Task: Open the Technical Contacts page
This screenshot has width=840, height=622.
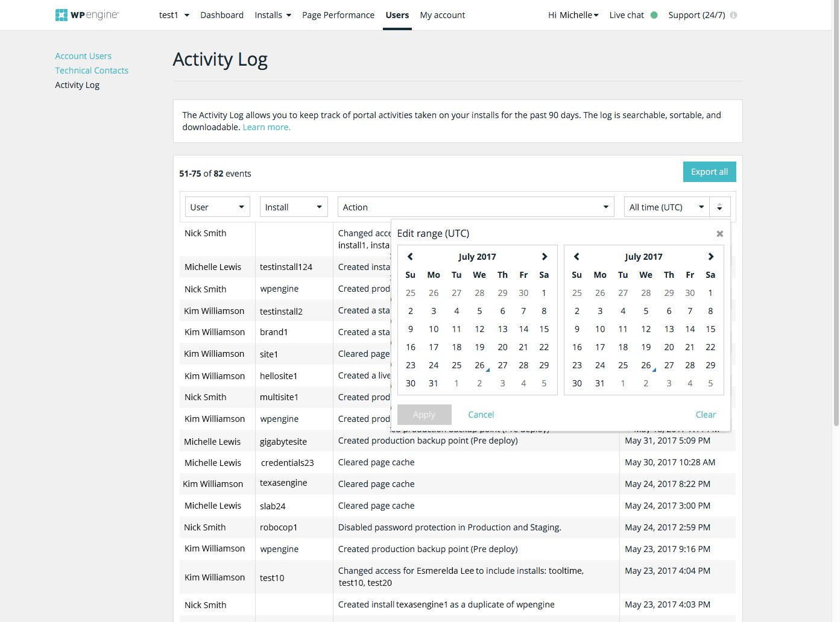Action: (x=92, y=71)
